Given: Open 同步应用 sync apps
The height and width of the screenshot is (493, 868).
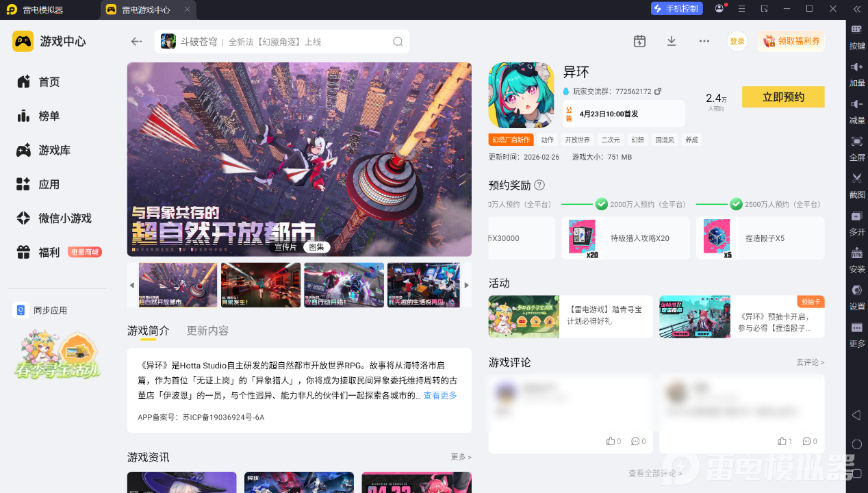Looking at the screenshot, I should tap(40, 310).
